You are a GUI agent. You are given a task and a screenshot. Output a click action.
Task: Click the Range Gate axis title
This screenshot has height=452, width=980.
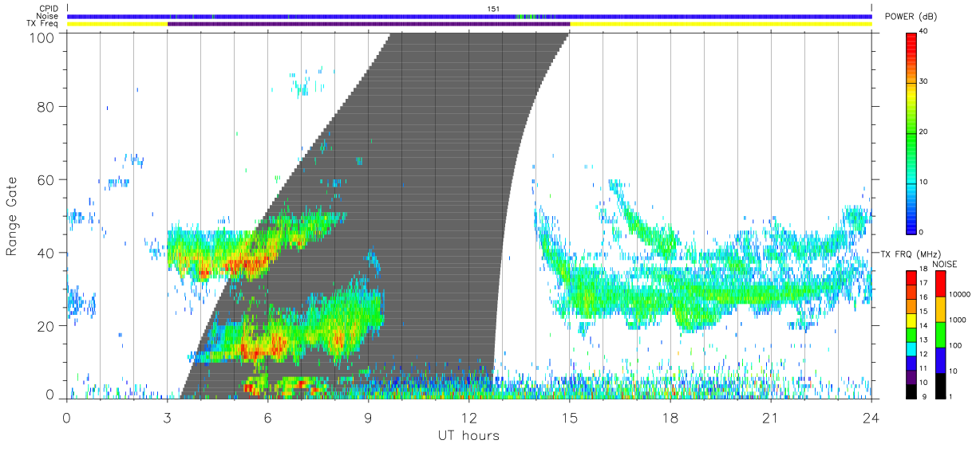pos(12,217)
